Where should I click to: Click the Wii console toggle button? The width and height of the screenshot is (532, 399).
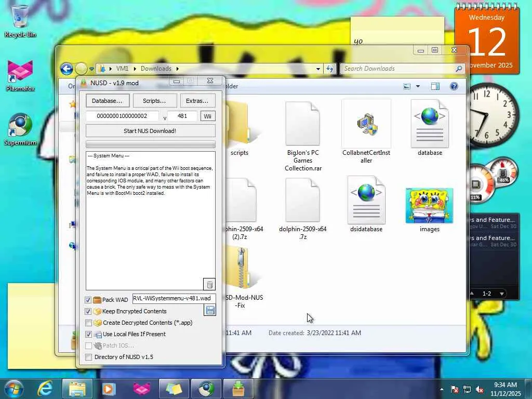208,116
